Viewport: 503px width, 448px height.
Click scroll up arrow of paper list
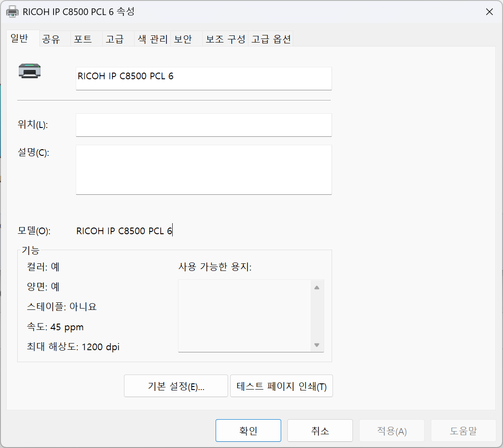pos(317,288)
